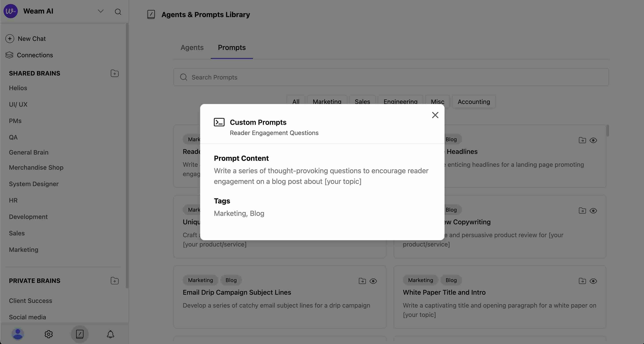
Task: Add White Paper Title prompt to a brain
Action: pyautogui.click(x=582, y=281)
